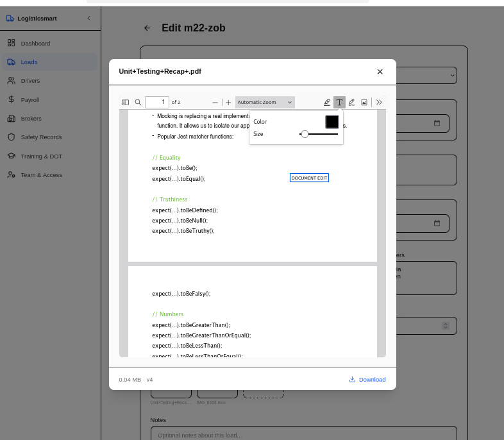Click the '// Equality' green comment text
This screenshot has height=440, width=504.
click(166, 158)
